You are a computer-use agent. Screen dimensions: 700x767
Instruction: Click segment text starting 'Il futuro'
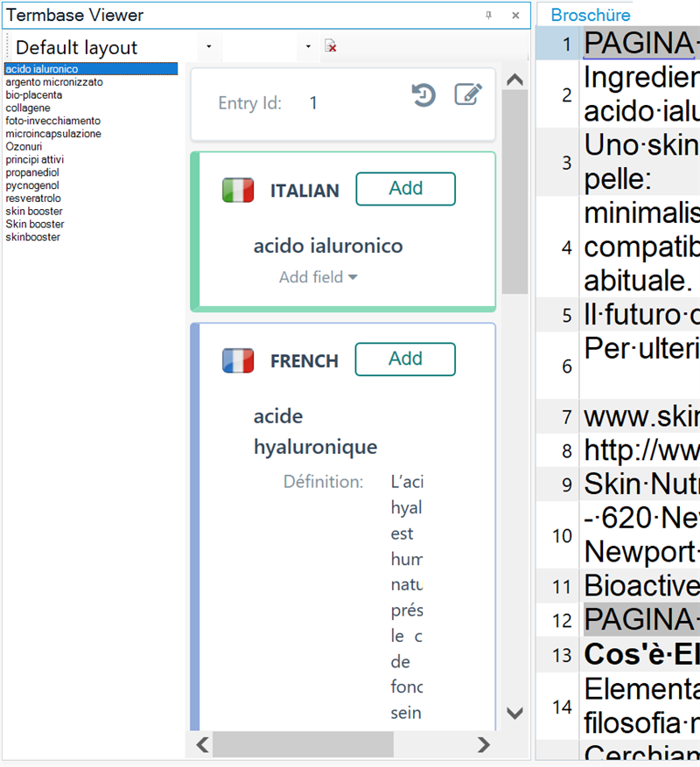click(641, 315)
